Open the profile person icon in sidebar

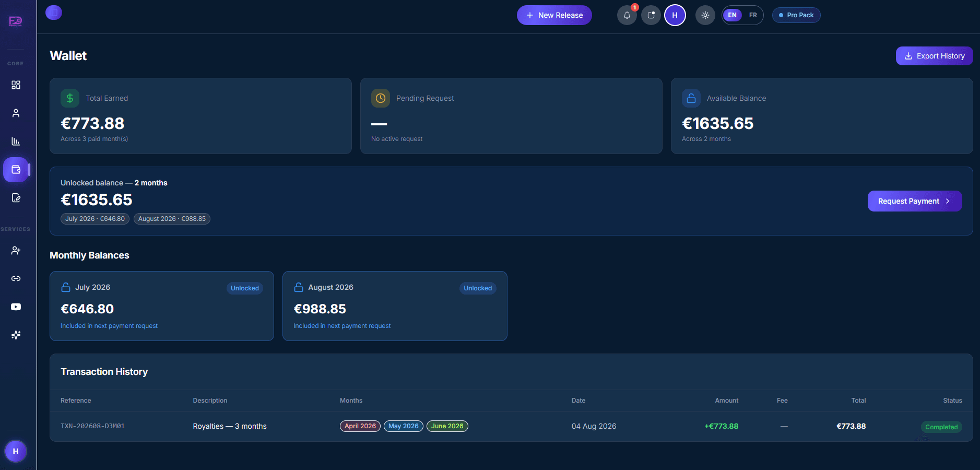(x=16, y=113)
